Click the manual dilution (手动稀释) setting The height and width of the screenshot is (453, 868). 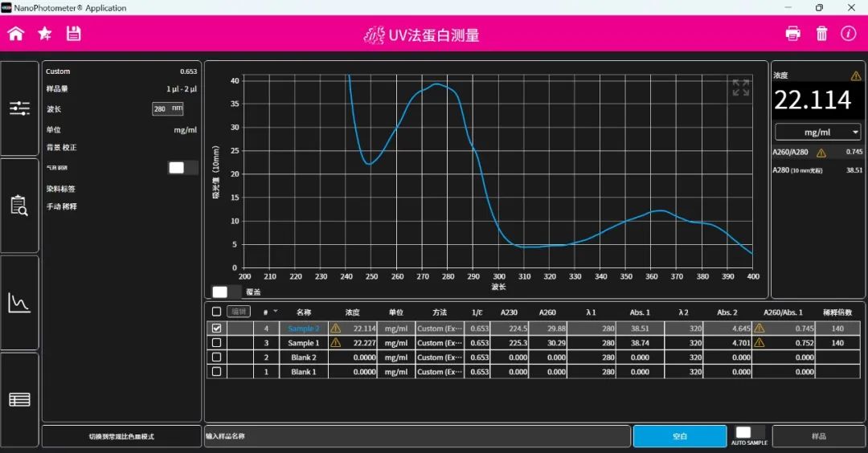coord(61,206)
